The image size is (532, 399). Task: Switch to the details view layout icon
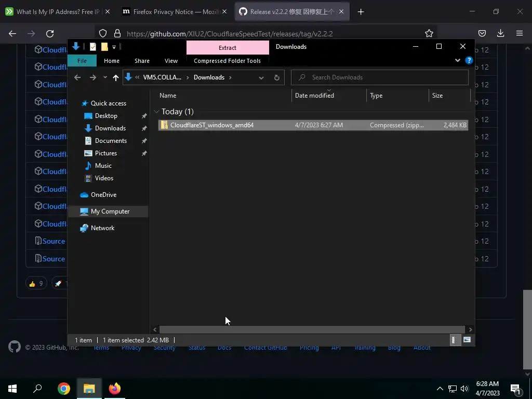point(455,340)
